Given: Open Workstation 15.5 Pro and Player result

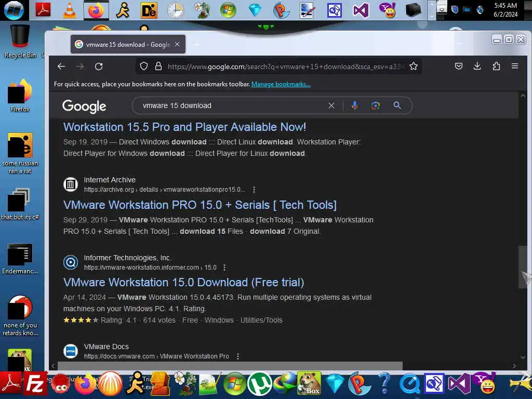Looking at the screenshot, I should [x=184, y=127].
